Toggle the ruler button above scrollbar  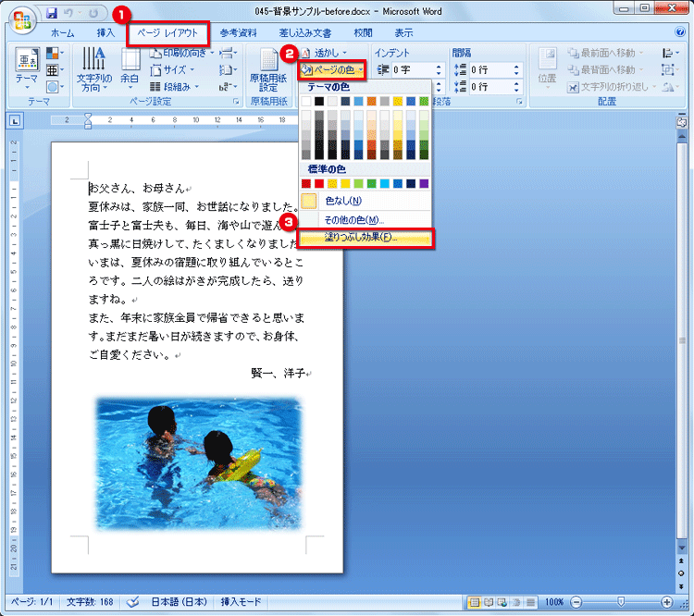click(x=682, y=123)
